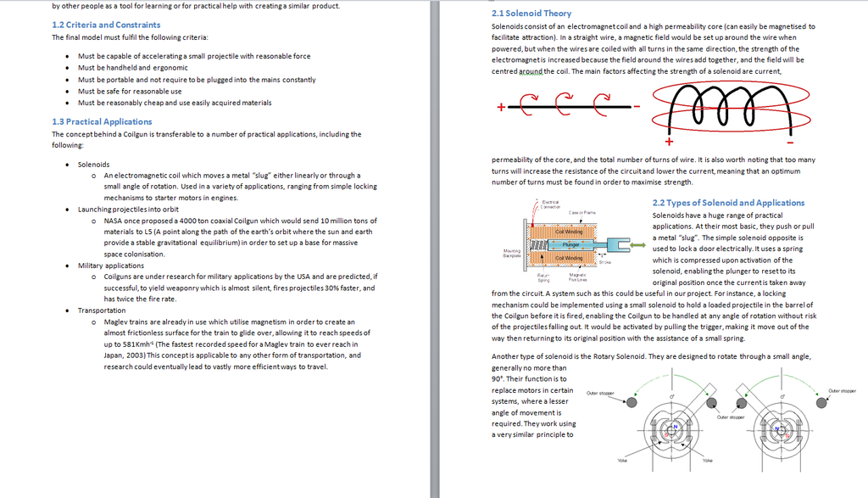Click the "2.1 Solenoid Theory" heading
The image size is (868, 498).
pyautogui.click(x=531, y=14)
